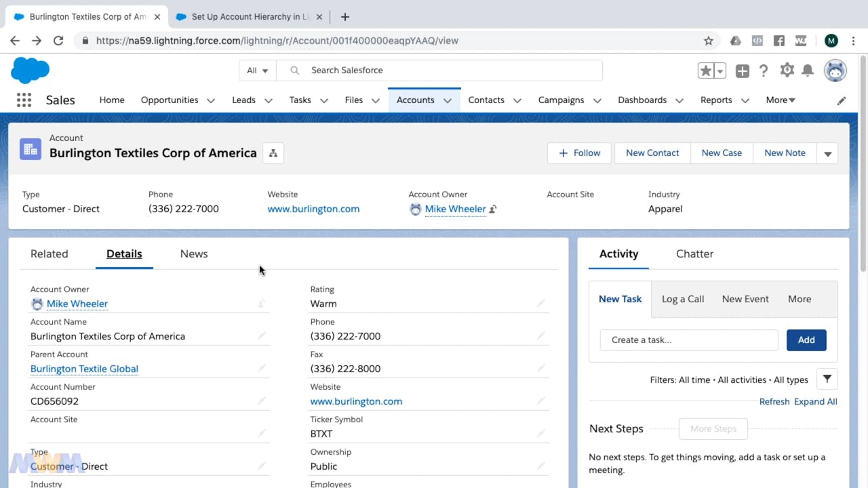Click the Help question mark icon
Screen dimensions: 868x488
click(764, 70)
